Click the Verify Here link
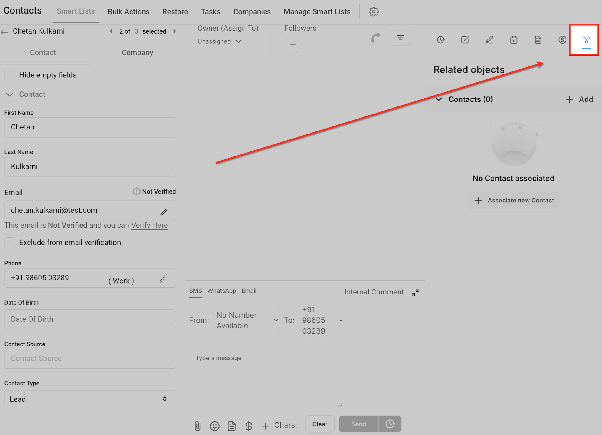The image size is (602, 435). pos(149,225)
